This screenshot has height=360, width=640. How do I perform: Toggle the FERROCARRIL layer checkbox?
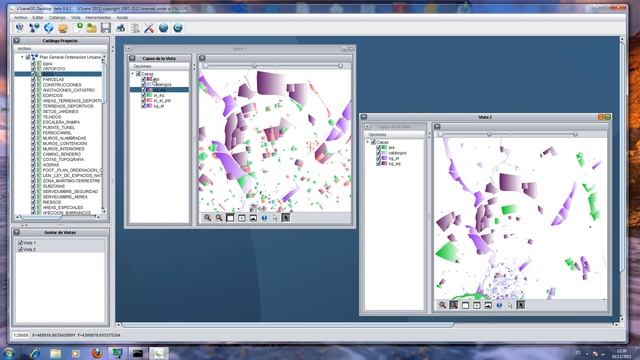(34, 133)
